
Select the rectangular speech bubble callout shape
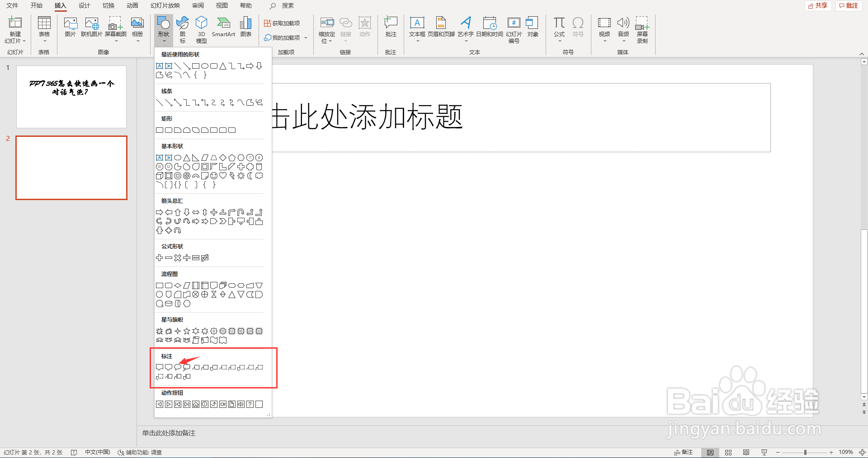tap(160, 367)
